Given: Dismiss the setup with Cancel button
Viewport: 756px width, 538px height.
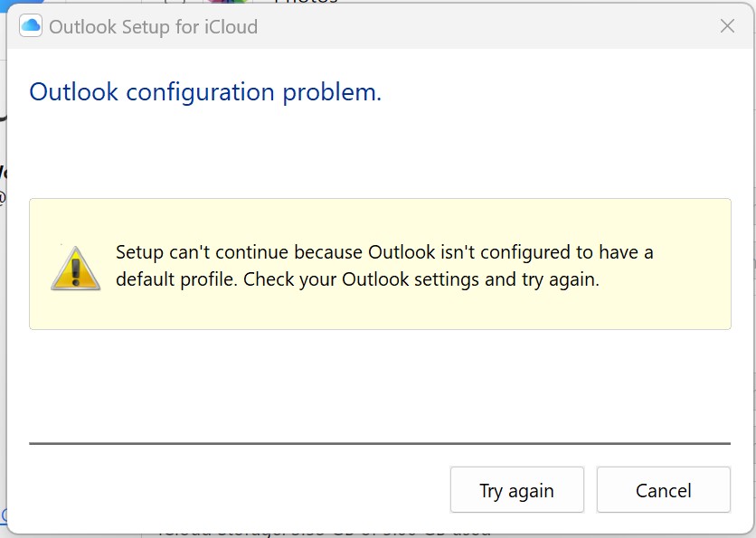Looking at the screenshot, I should pos(663,490).
